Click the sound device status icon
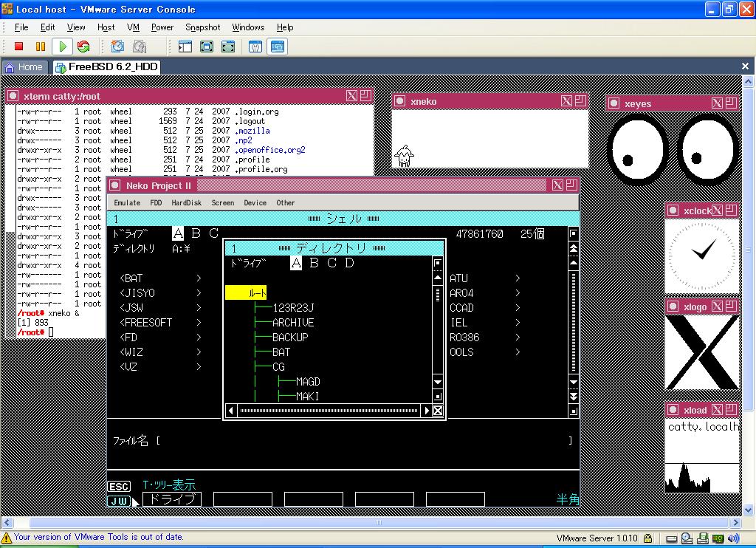 tap(734, 538)
